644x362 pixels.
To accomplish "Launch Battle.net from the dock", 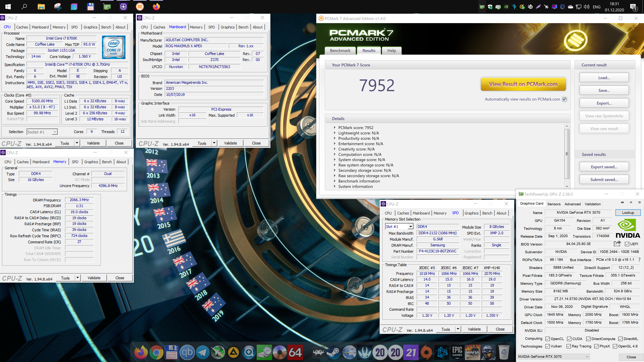I will click(442, 352).
